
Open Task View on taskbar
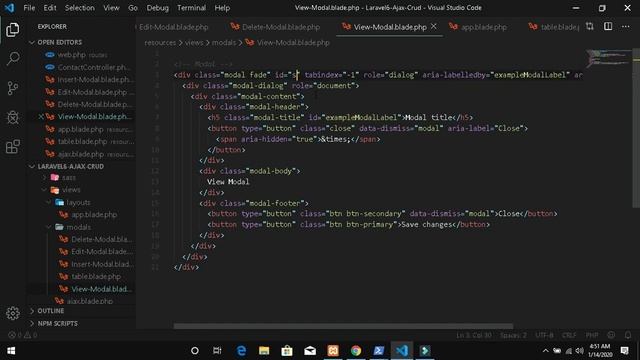pyautogui.click(x=217, y=351)
